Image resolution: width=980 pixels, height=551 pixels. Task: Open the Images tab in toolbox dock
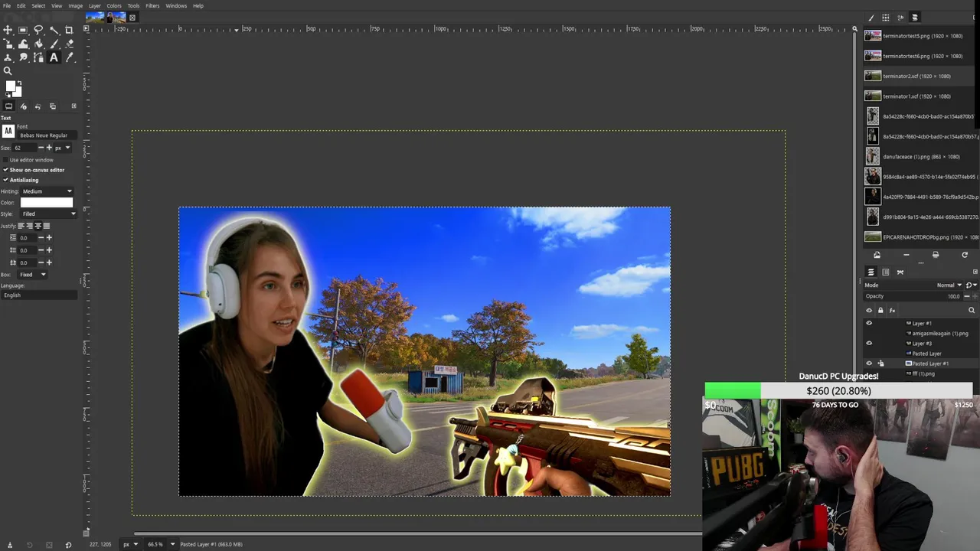point(53,106)
